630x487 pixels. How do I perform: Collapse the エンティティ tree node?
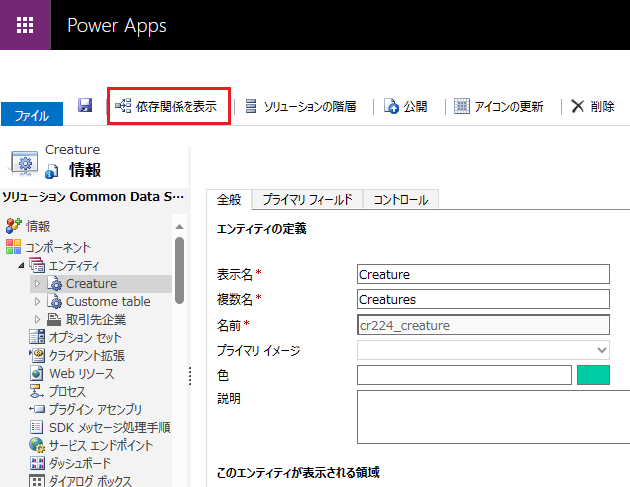tap(22, 265)
